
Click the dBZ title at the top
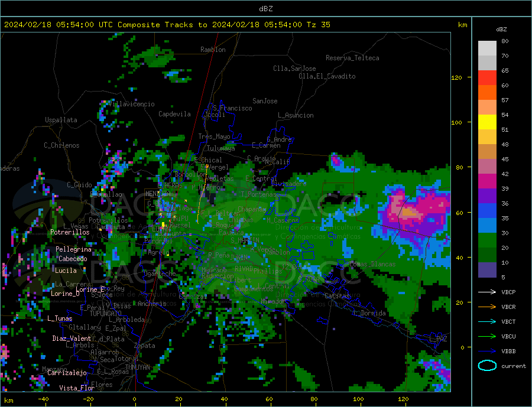pos(265,9)
